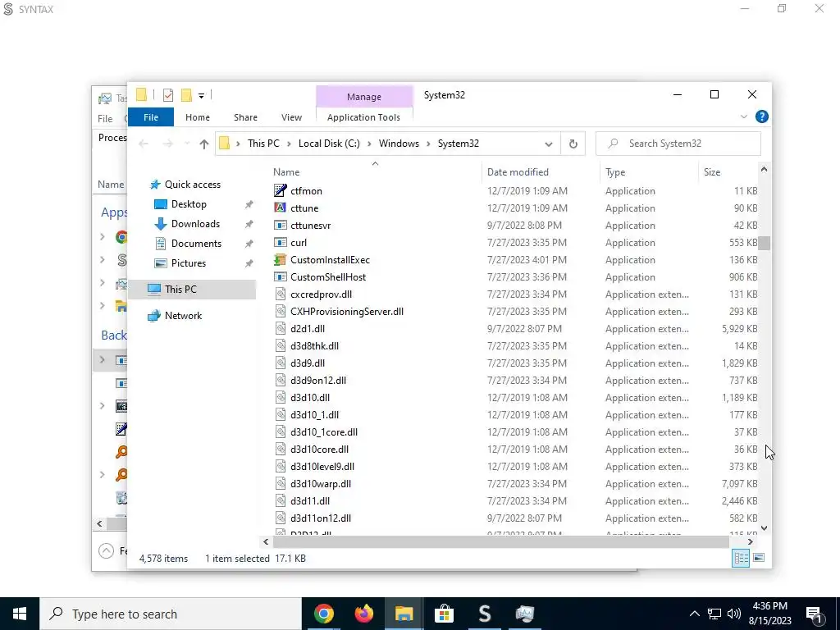Open the recent locations dropdown arrow
Image resolution: width=840 pixels, height=630 pixels.
pyautogui.click(x=187, y=144)
